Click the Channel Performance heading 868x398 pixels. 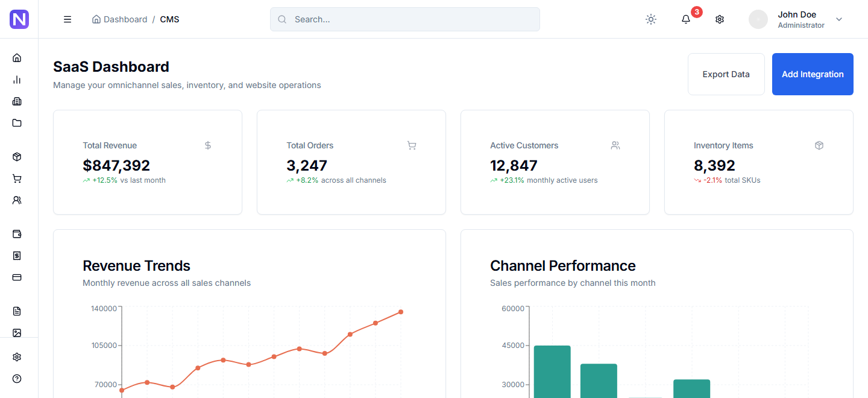click(x=563, y=266)
